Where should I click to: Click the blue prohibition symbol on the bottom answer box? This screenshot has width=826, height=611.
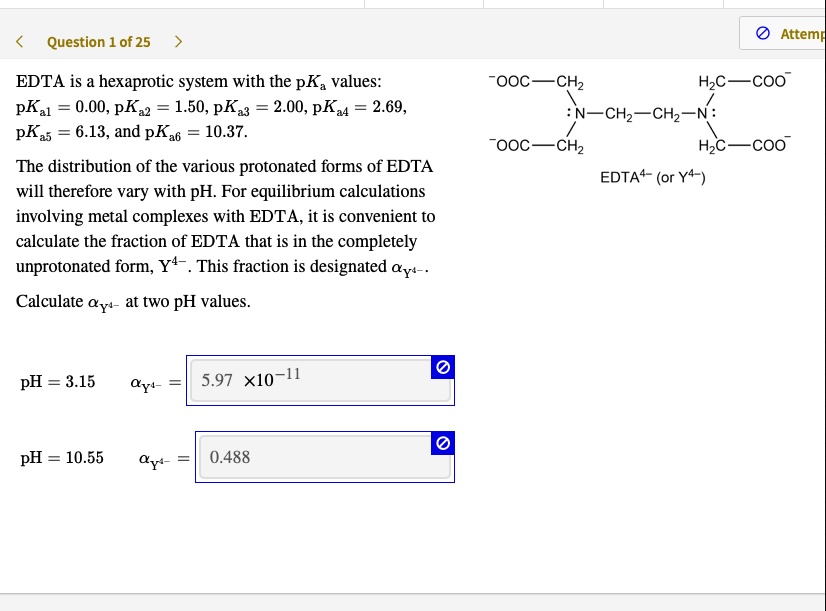coord(443,442)
